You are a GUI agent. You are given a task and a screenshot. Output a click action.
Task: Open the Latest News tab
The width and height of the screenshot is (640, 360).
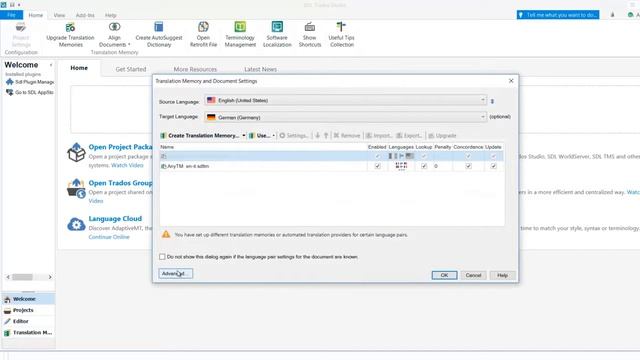(260, 69)
